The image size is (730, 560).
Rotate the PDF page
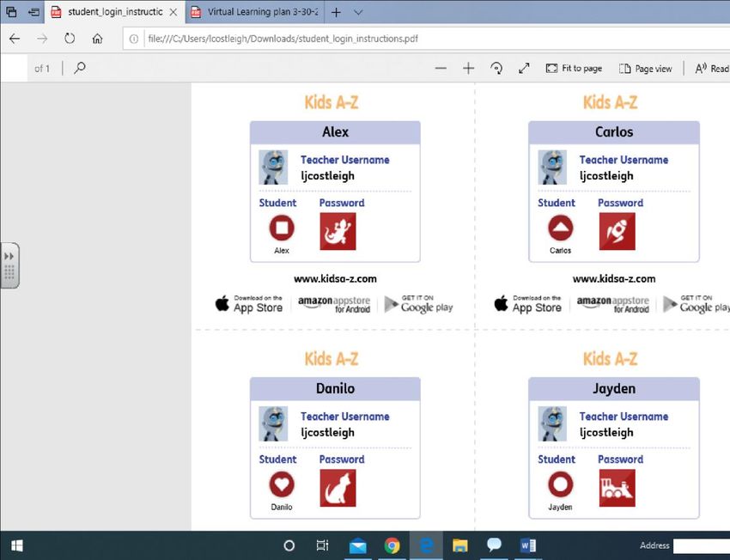496,69
